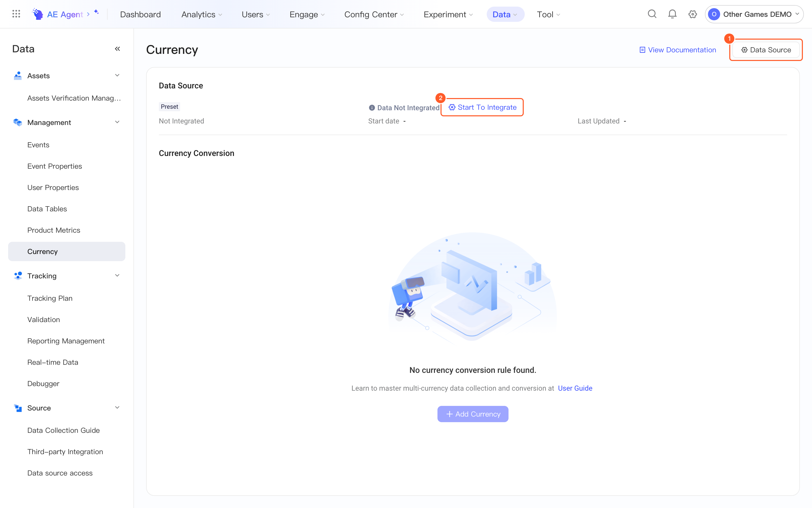Image resolution: width=812 pixels, height=508 pixels.
Task: Open the Tool menu
Action: (548, 14)
